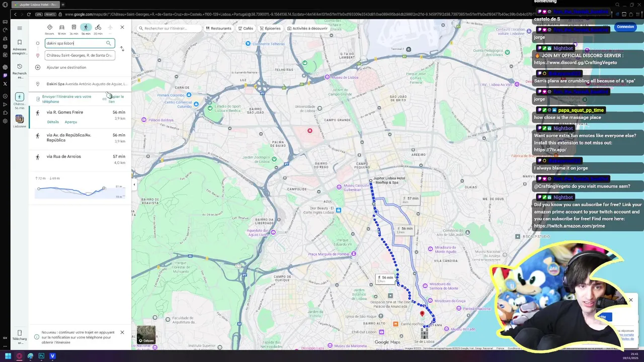Toggle the VPN badge in address bar
The height and width of the screenshot is (362, 644).
(x=38, y=14)
